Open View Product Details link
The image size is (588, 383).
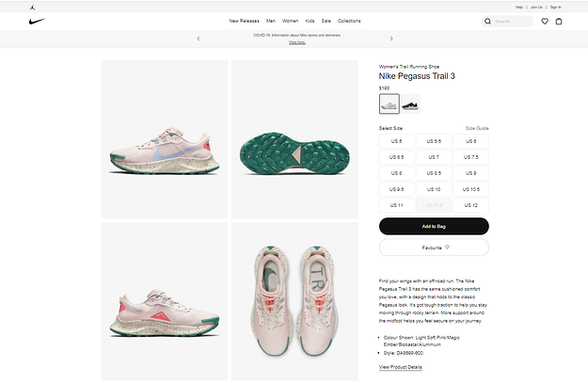[x=400, y=367]
